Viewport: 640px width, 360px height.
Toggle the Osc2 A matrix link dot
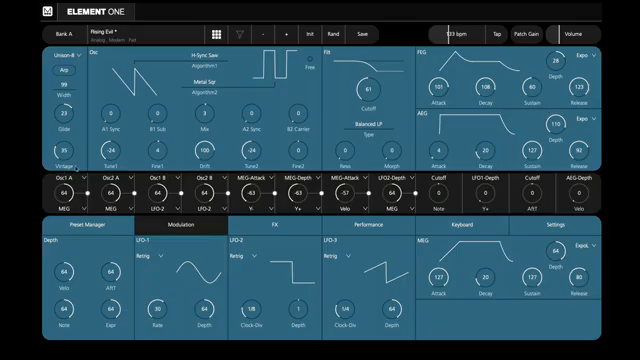[134, 193]
